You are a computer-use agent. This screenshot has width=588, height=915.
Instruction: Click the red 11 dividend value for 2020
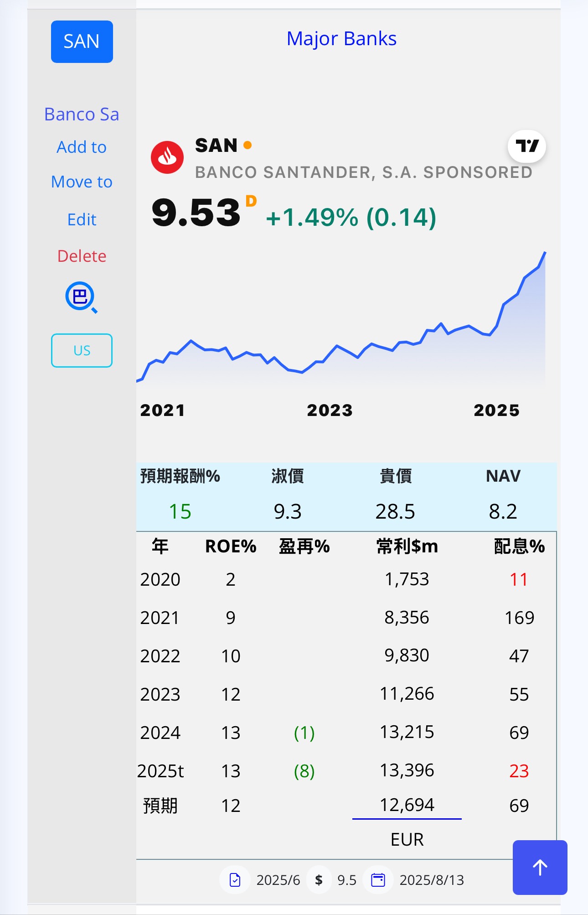[519, 579]
